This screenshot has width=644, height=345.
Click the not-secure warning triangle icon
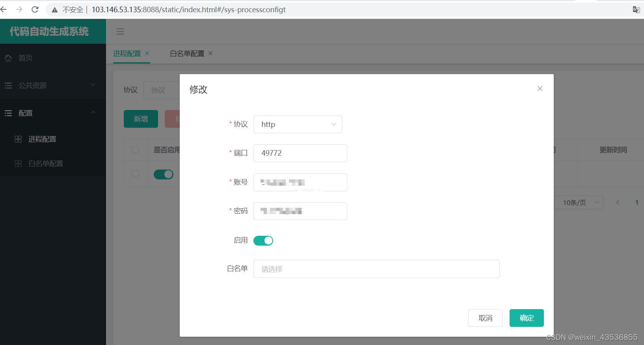(55, 10)
